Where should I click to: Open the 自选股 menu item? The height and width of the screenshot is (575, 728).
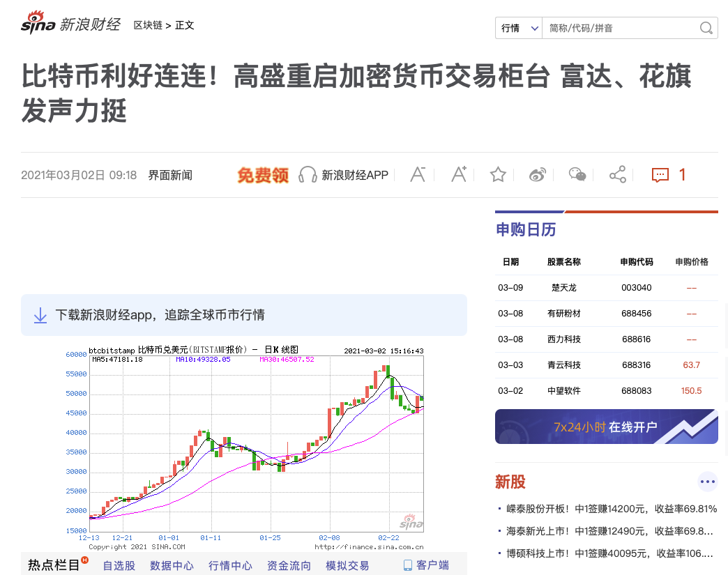[x=119, y=566]
